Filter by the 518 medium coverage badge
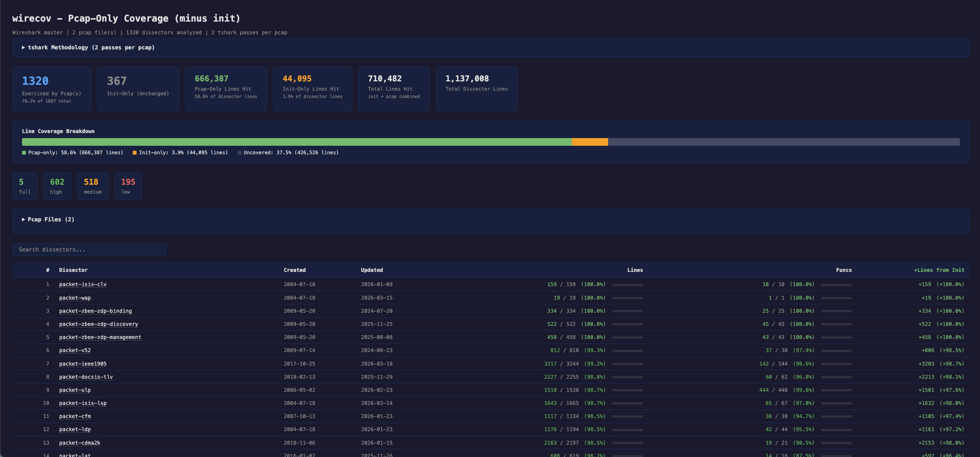980x457 pixels. pyautogui.click(x=93, y=186)
